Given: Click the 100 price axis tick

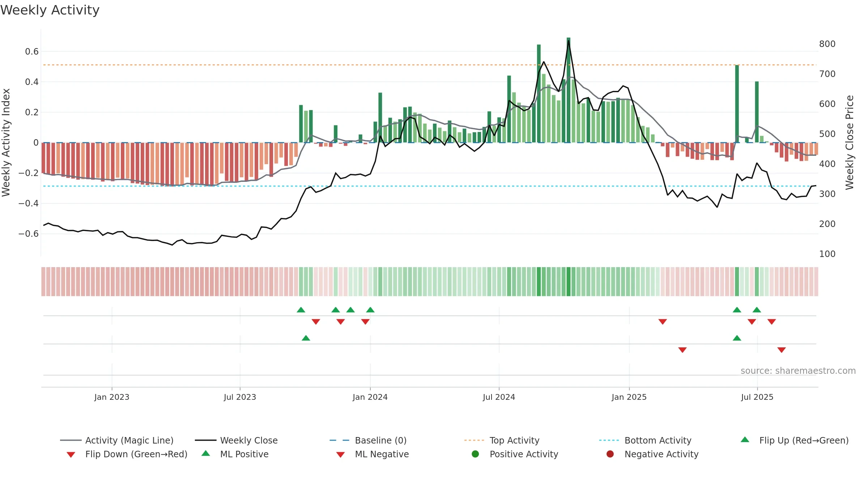Looking at the screenshot, I should (x=827, y=254).
